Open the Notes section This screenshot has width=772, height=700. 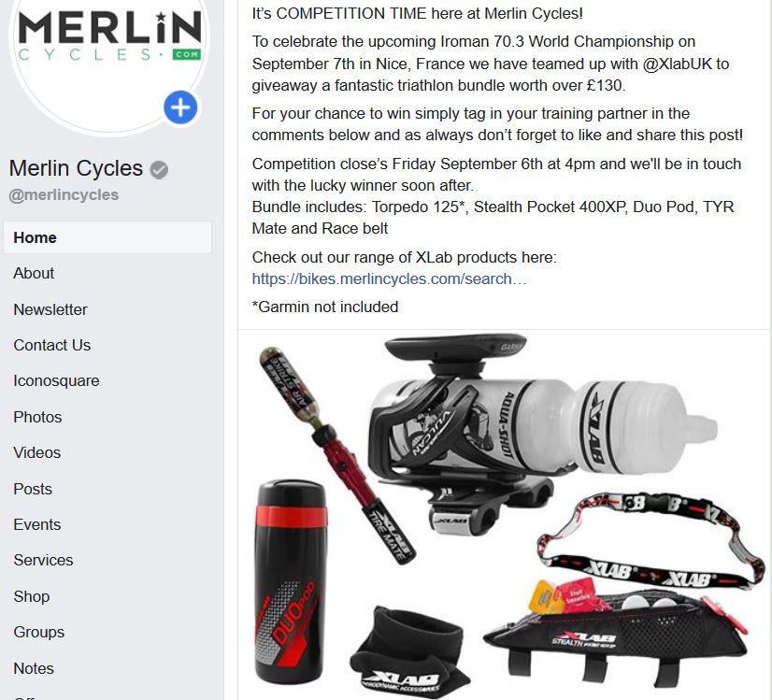[34, 668]
